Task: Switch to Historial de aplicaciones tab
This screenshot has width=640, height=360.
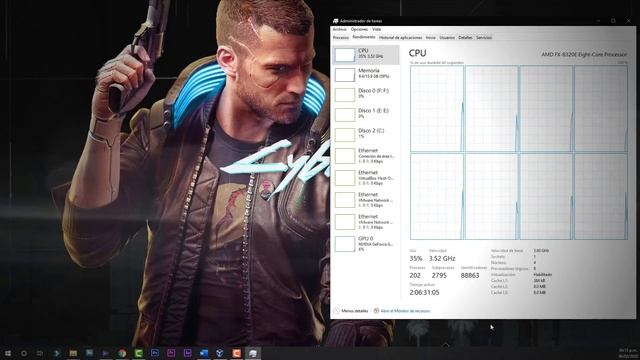Action: coord(400,38)
